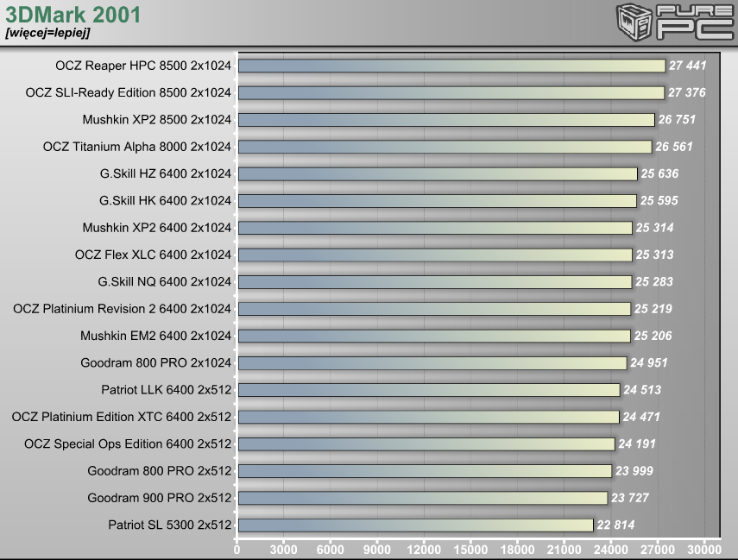
Task: Click the bar for Patriot LLK 6400
Action: (429, 390)
